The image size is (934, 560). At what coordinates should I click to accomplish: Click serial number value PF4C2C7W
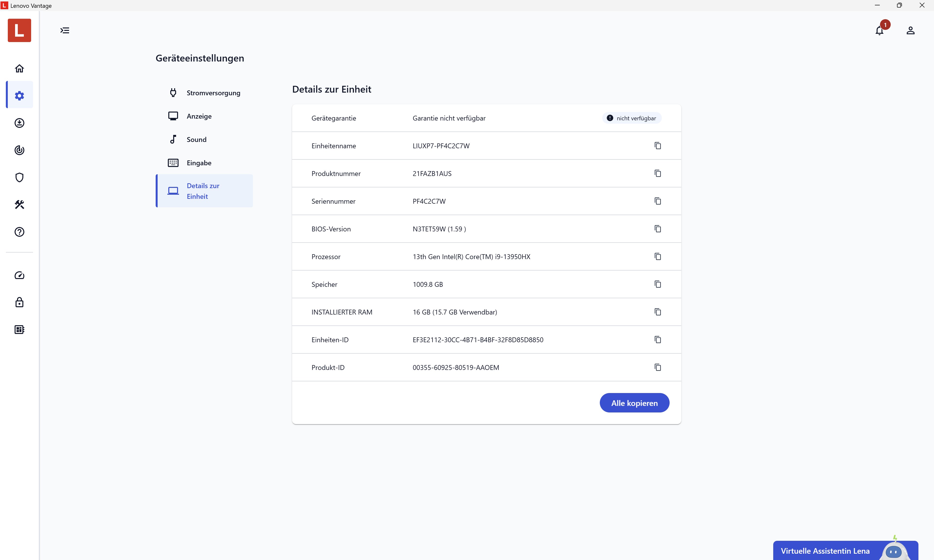coord(429,201)
